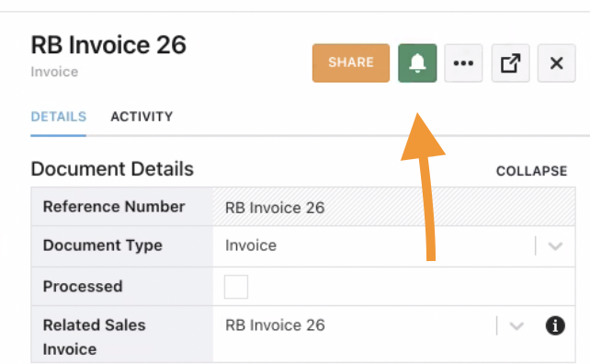Click the orange SHARE button
The image size is (590, 364).
click(x=351, y=63)
